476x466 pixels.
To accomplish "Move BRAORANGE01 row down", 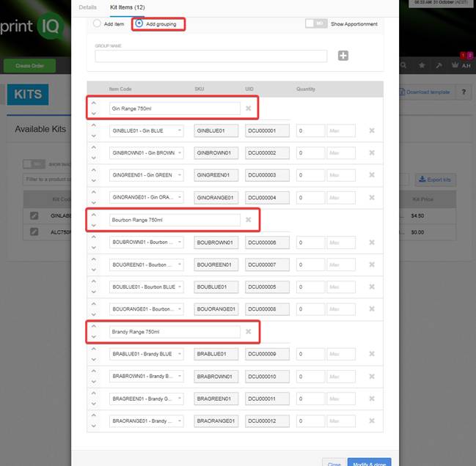I will [94, 426].
